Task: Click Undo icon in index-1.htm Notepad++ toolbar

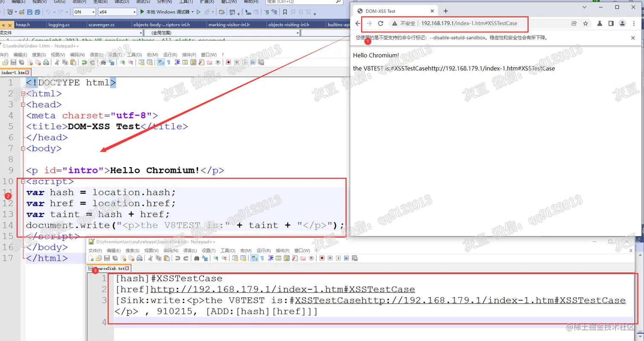Action: click(x=84, y=62)
